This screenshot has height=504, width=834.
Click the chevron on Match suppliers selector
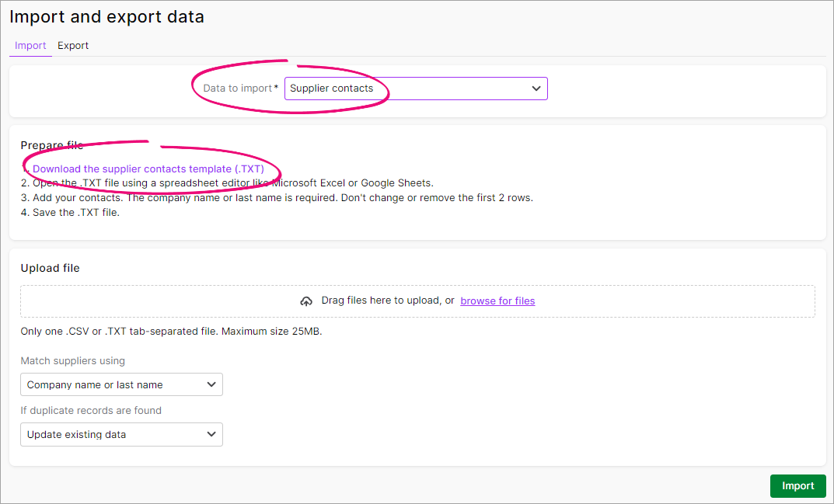point(210,384)
